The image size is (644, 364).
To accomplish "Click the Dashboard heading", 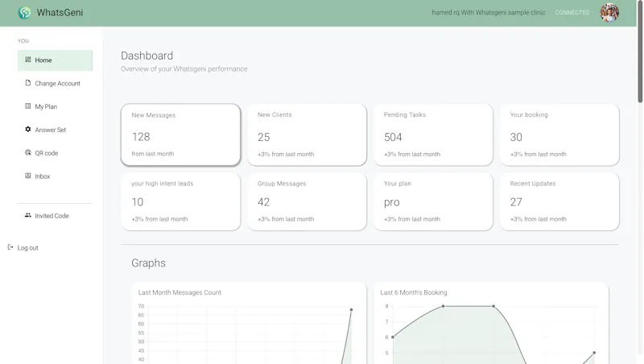I will [147, 56].
